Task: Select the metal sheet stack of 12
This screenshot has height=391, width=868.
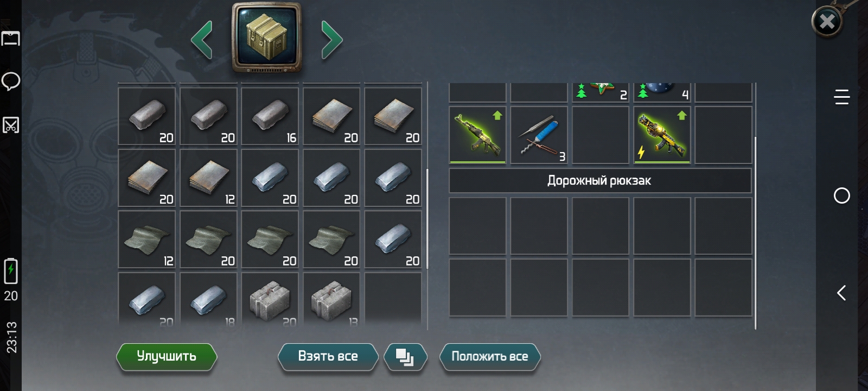Action: (208, 178)
